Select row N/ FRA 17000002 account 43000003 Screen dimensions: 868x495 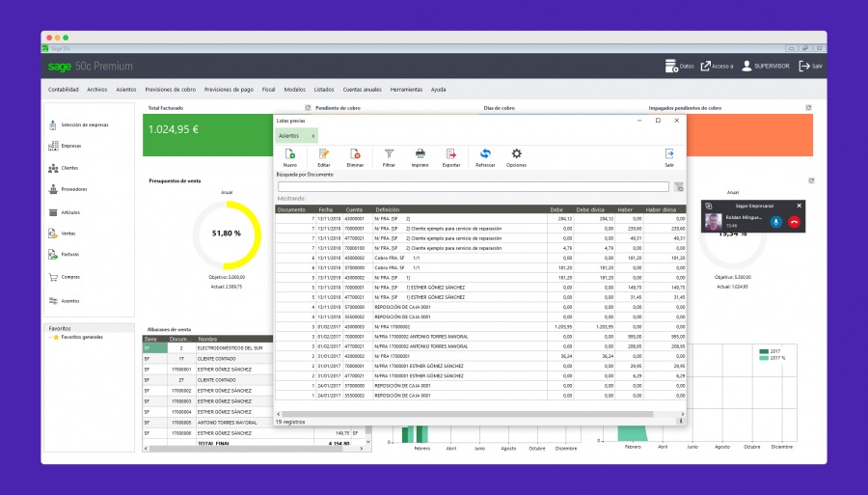(480, 327)
